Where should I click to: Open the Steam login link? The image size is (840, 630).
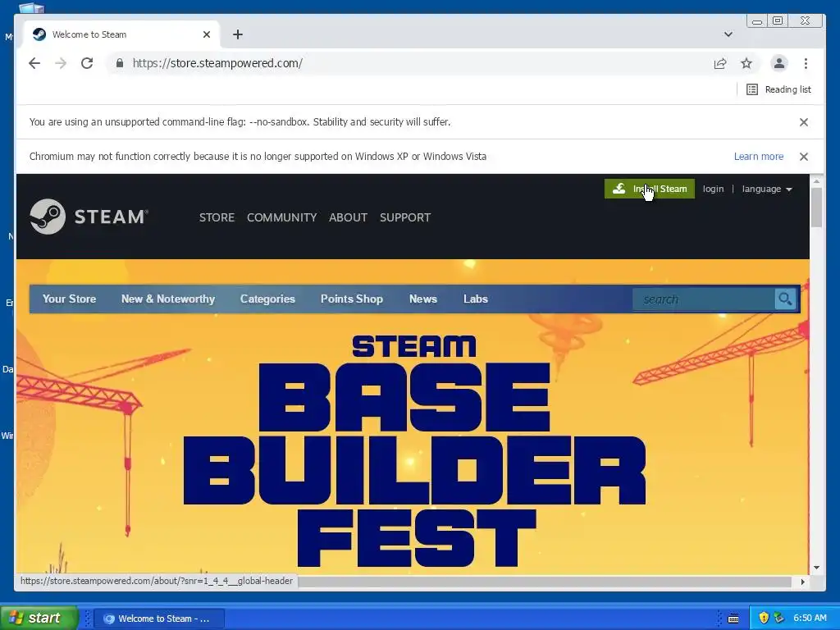pyautogui.click(x=713, y=189)
